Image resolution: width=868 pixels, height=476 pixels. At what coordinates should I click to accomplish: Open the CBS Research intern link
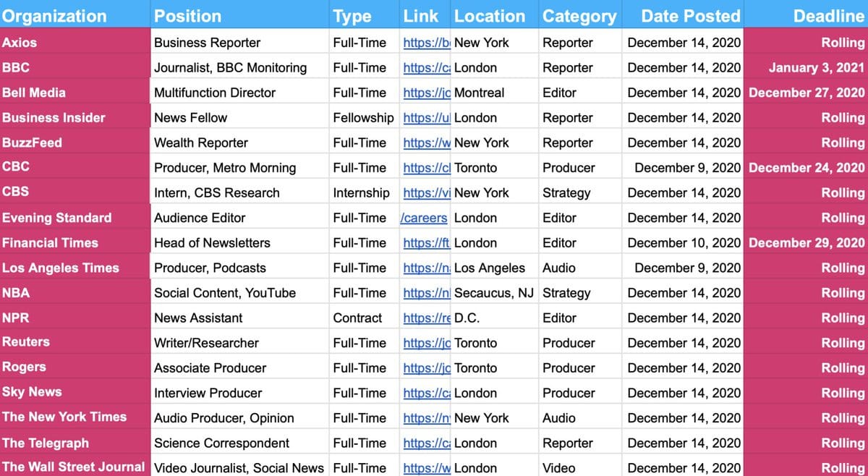[426, 193]
